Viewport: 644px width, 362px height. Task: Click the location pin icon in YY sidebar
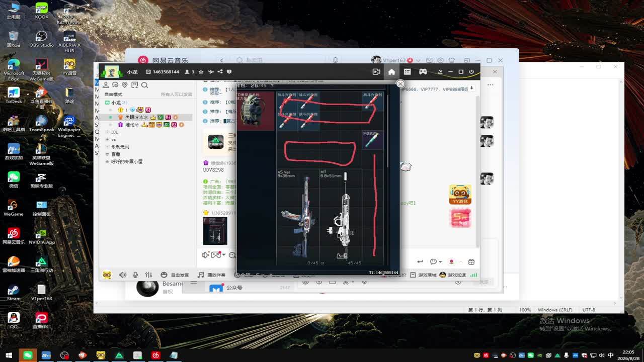coord(125,85)
